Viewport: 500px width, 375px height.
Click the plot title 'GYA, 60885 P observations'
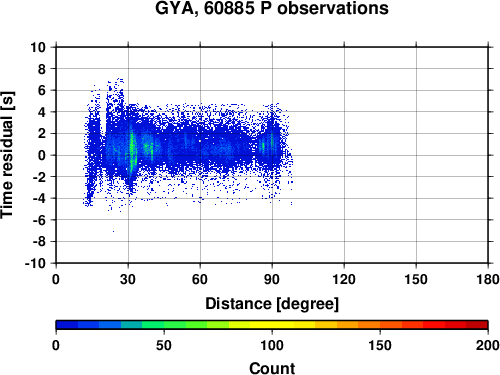pos(272,8)
